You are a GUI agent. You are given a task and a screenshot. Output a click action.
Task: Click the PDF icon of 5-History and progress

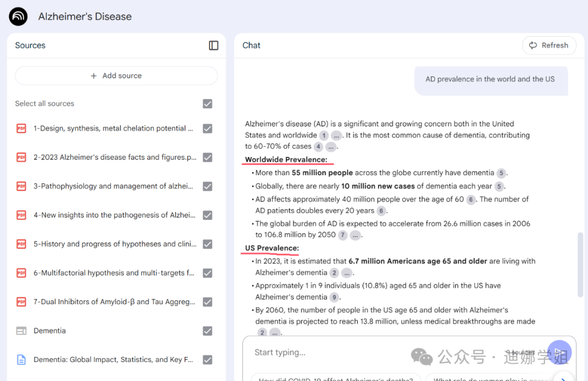tap(21, 244)
